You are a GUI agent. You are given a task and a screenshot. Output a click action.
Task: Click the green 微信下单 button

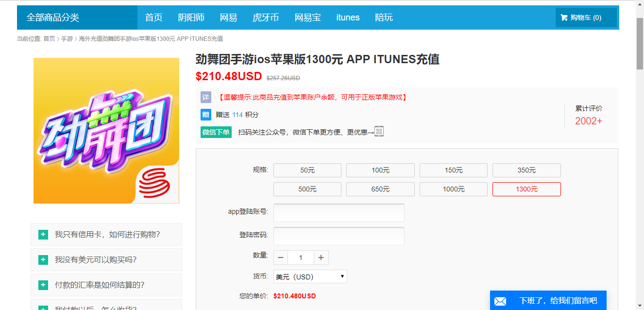pos(216,132)
